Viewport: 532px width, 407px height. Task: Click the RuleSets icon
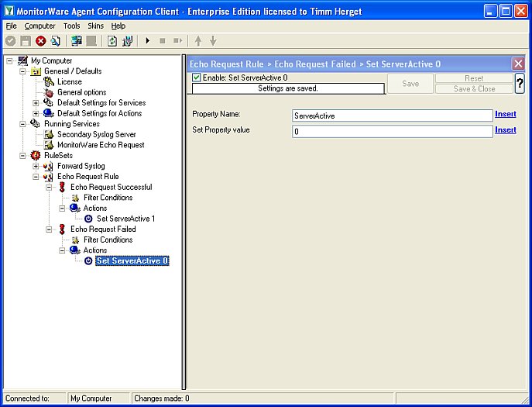(x=36, y=156)
